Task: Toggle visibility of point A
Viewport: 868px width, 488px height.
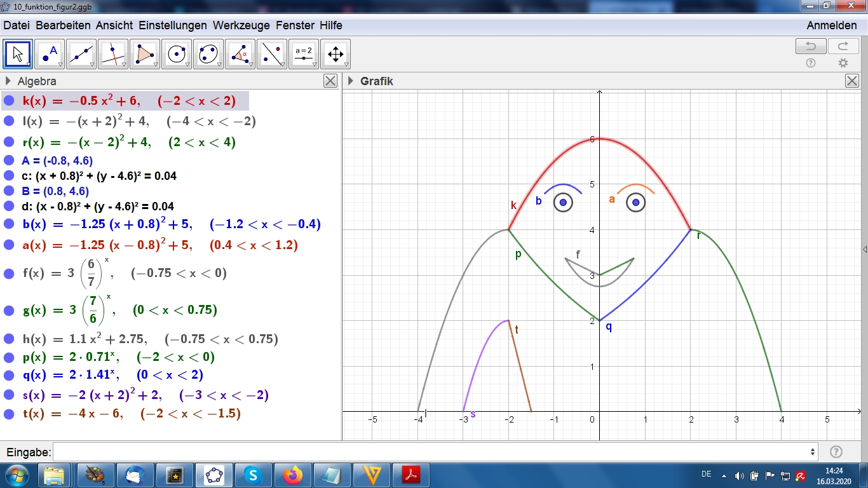Action: pyautogui.click(x=8, y=160)
